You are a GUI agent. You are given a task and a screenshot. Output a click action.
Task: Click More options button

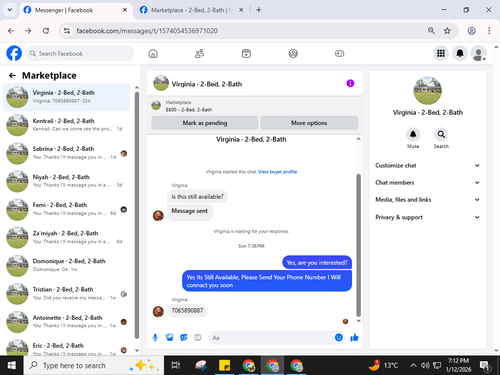pyautogui.click(x=309, y=123)
